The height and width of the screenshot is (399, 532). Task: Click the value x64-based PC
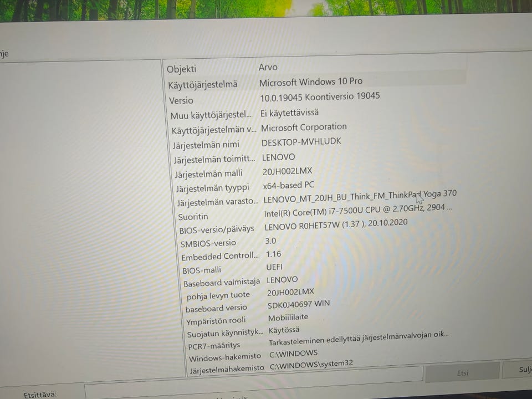coord(288,185)
